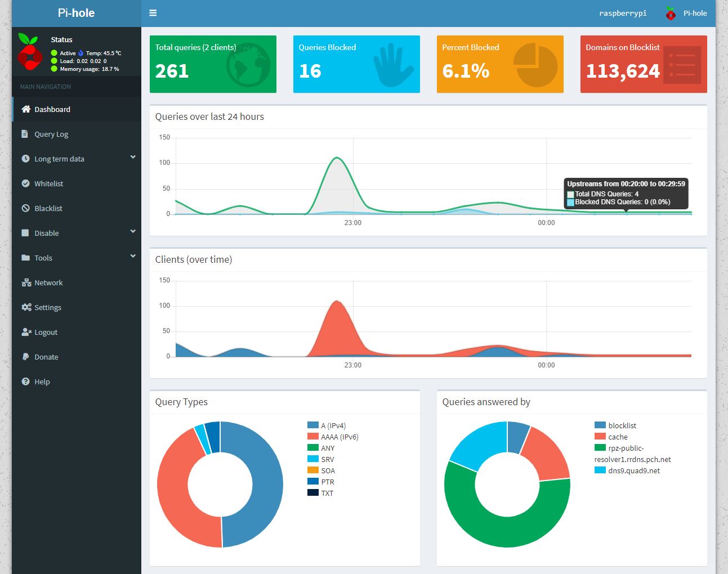This screenshot has width=728, height=574.
Task: Expand the Disable menu
Action: (x=133, y=232)
